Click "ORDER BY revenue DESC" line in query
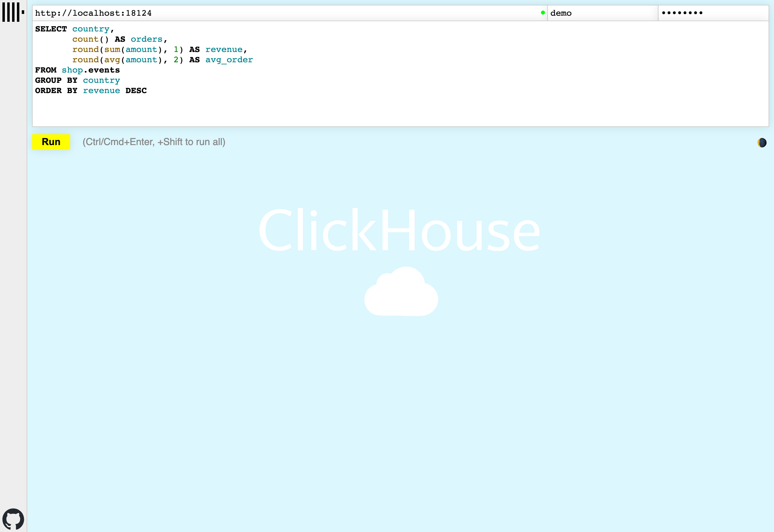 pos(91,91)
